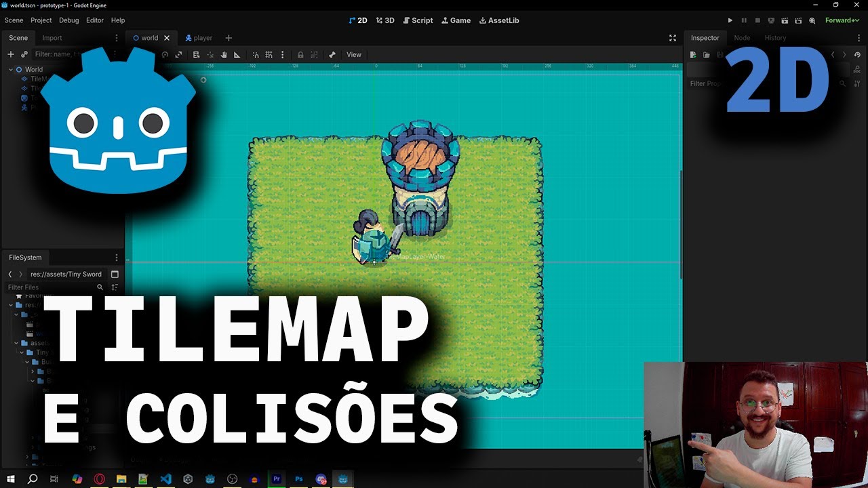Create a new resource in the Inspector

[x=693, y=54]
